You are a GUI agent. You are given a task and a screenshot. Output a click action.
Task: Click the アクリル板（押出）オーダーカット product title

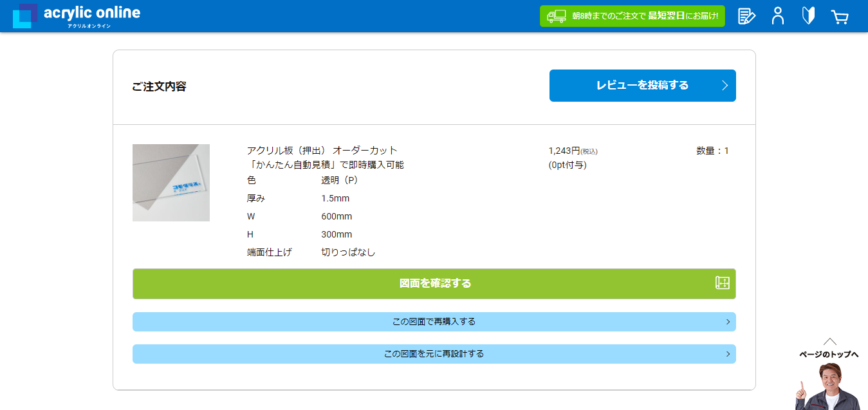(322, 151)
